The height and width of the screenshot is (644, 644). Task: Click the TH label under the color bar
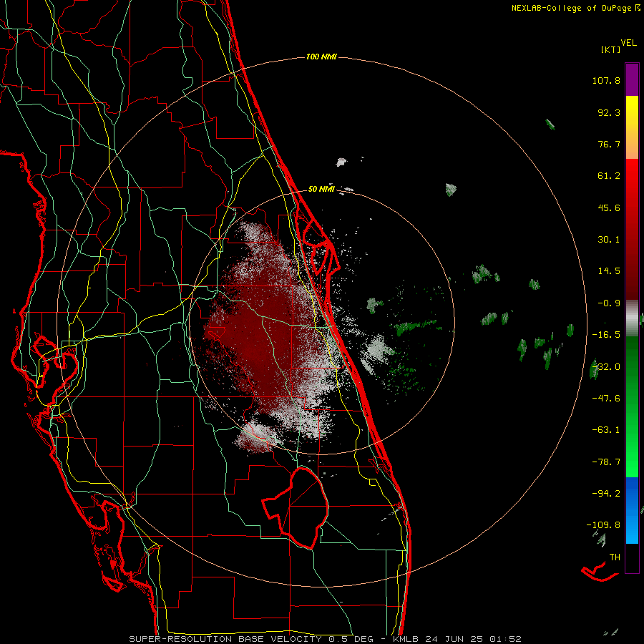tap(615, 557)
